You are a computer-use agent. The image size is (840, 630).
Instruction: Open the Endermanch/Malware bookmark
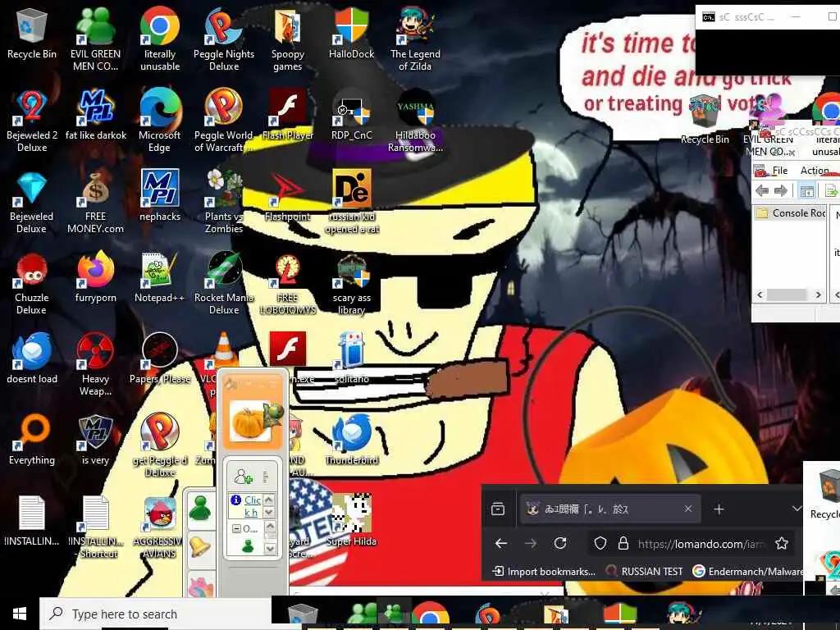(747, 572)
